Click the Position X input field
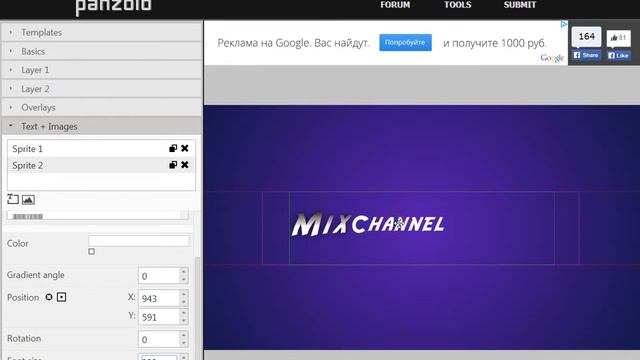 [158, 298]
